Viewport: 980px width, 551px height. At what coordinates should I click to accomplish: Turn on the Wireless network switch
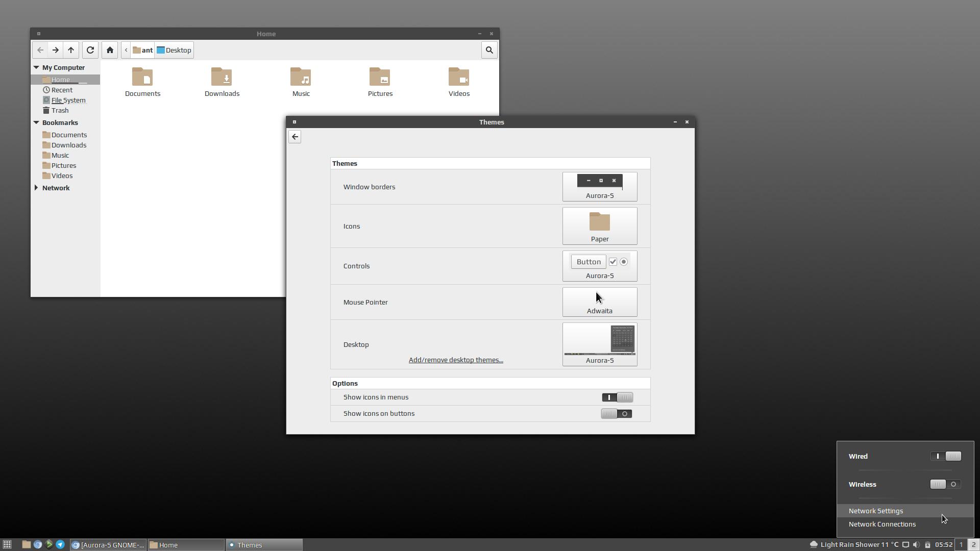tap(946, 484)
